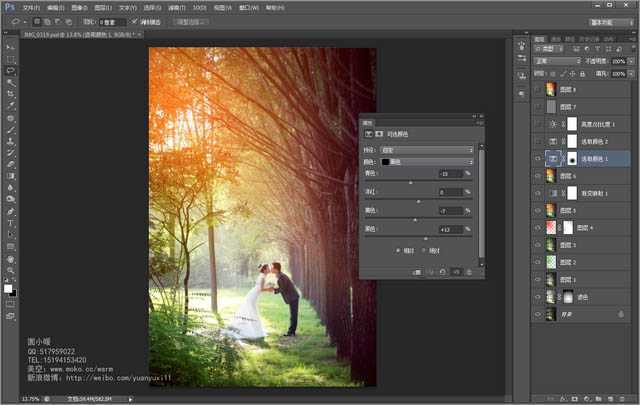Open the 滤镜(T) filter menu
This screenshot has width=640, height=405.
177,7
